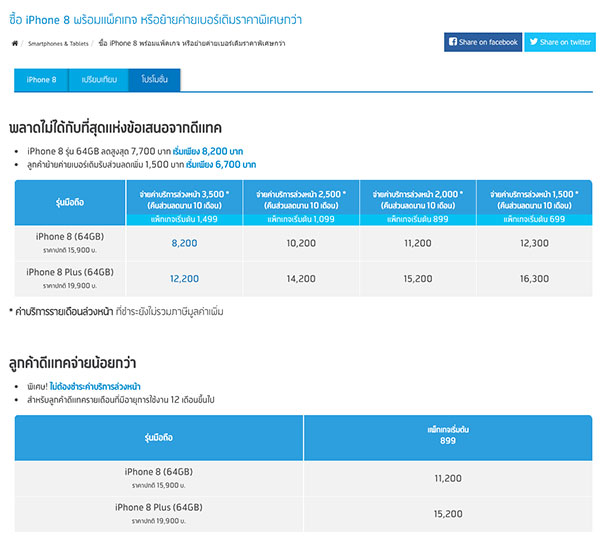Click the 10,200 price cell
The height and width of the screenshot is (539, 600).
coord(301,243)
